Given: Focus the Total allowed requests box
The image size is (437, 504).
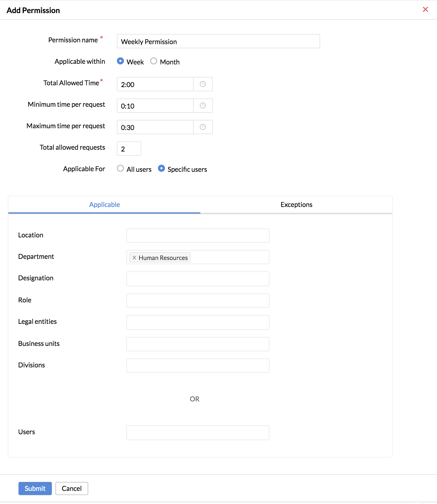Looking at the screenshot, I should pyautogui.click(x=129, y=149).
